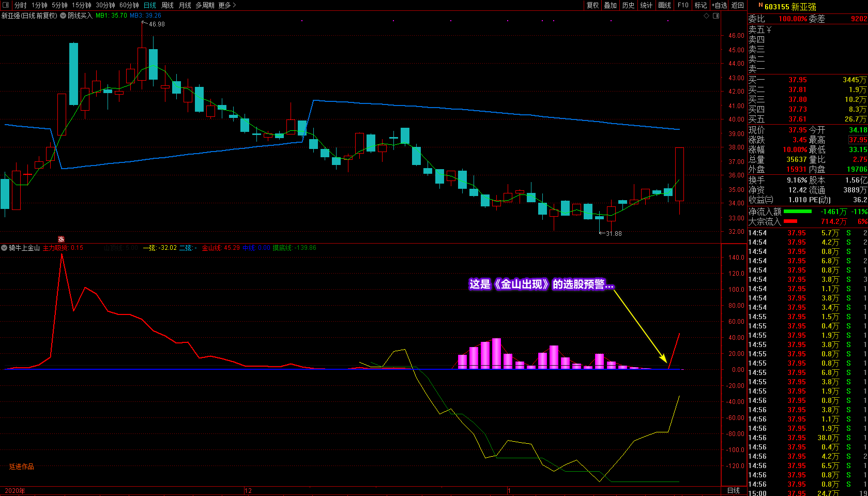Select the 日线 daily tab
The width and height of the screenshot is (868, 496).
[x=150, y=5]
